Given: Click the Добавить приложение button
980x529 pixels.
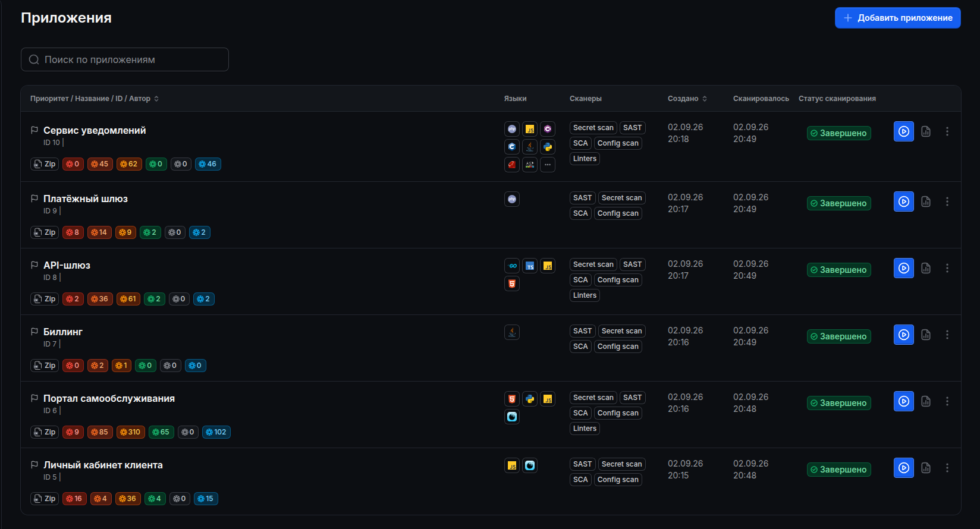Looking at the screenshot, I should pos(898,18).
